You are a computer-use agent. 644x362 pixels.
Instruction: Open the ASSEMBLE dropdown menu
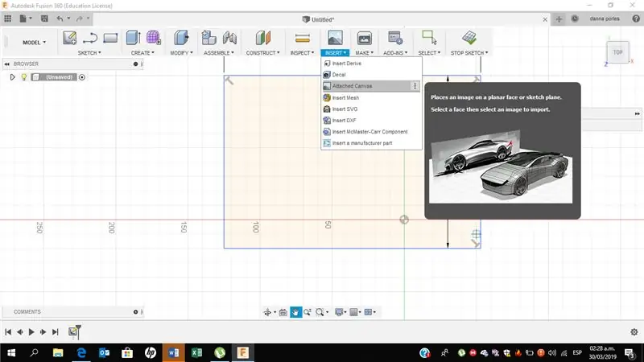pyautogui.click(x=218, y=53)
